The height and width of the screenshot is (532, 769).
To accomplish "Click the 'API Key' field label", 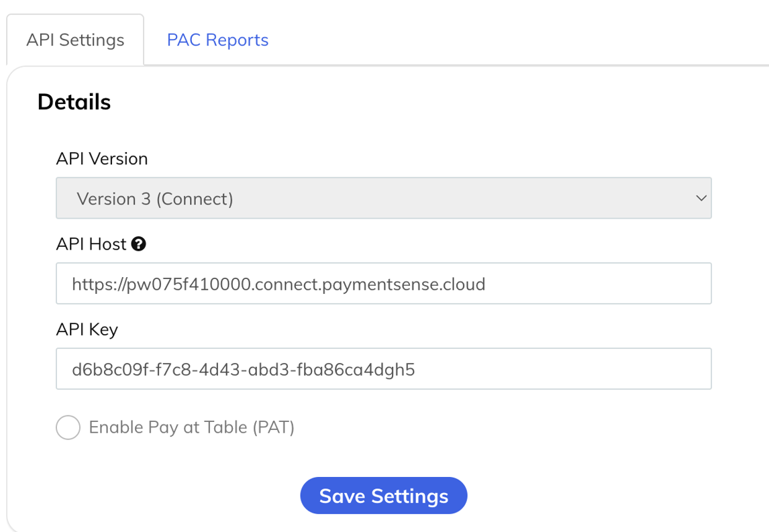I will (x=87, y=329).
